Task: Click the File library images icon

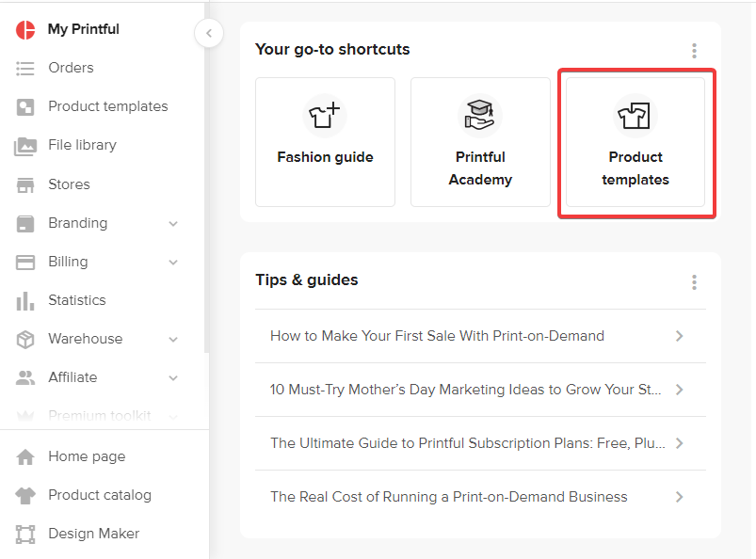Action: 25,146
